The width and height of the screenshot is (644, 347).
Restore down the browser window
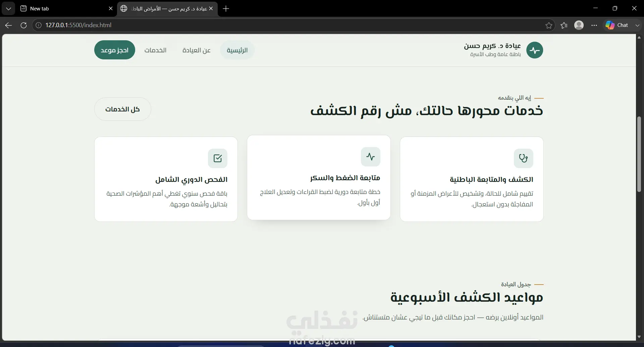pos(615,8)
